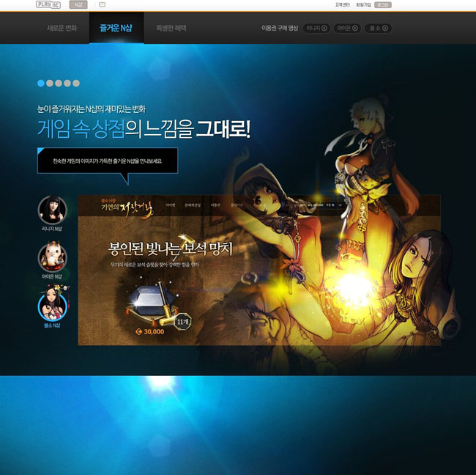Screen dimensions: 476x475
Task: Click the PLAY NC logo
Action: [48, 4]
